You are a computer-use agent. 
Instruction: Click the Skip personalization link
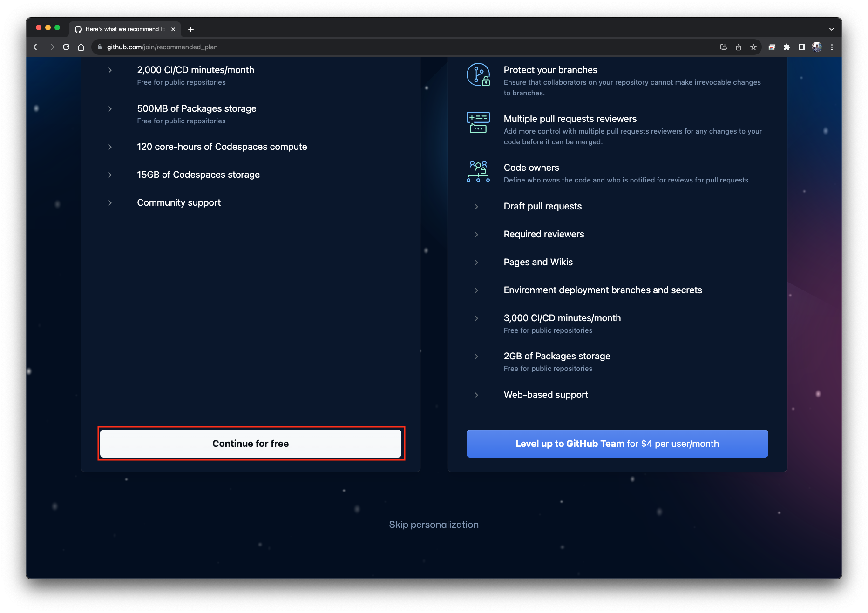click(x=434, y=525)
